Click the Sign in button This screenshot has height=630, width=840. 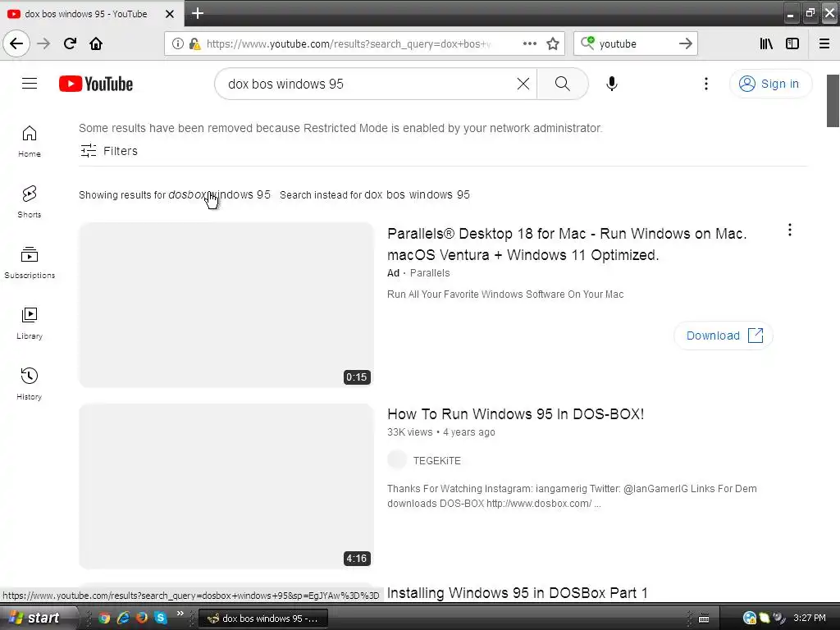(770, 84)
